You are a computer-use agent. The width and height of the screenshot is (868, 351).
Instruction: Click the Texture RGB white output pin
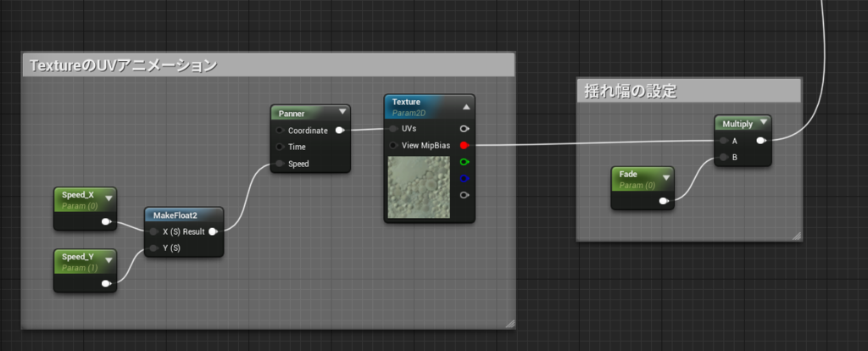(465, 128)
